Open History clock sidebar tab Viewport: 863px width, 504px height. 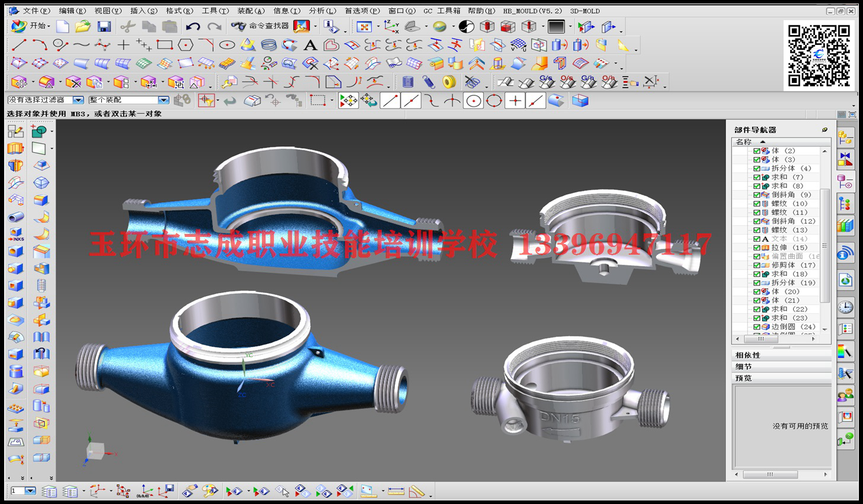click(846, 307)
